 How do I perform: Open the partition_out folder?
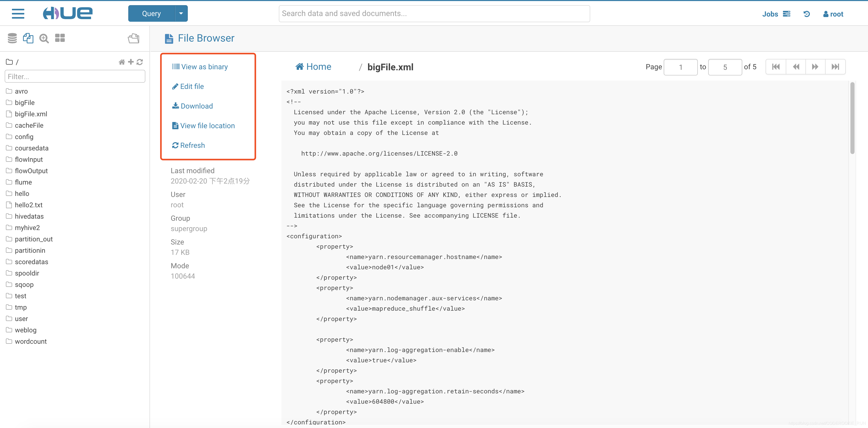coord(34,239)
